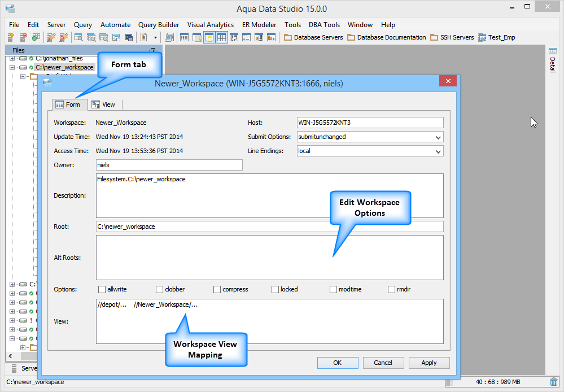Check the rmdir option
The image size is (564, 392).
(x=392, y=289)
